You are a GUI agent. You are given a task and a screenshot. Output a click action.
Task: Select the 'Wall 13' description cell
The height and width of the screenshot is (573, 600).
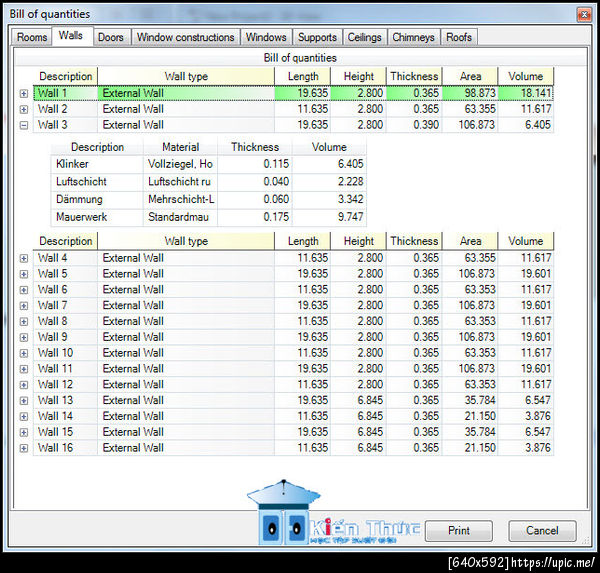click(65, 400)
